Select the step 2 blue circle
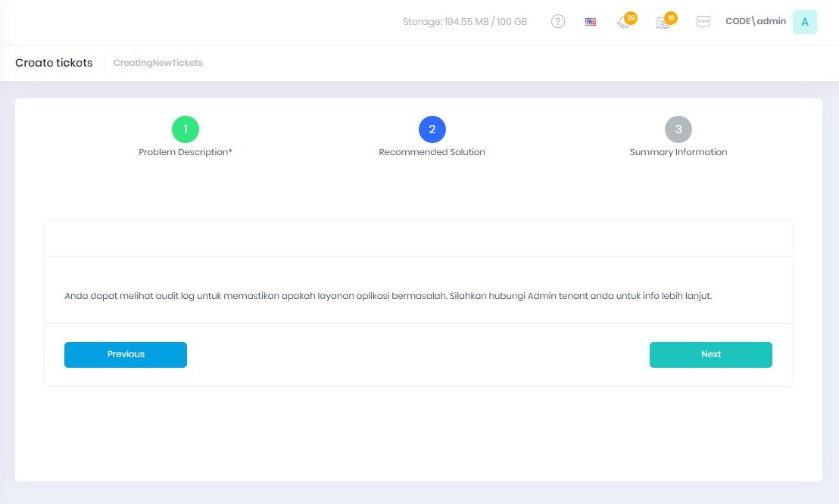This screenshot has width=839, height=504. [x=432, y=129]
